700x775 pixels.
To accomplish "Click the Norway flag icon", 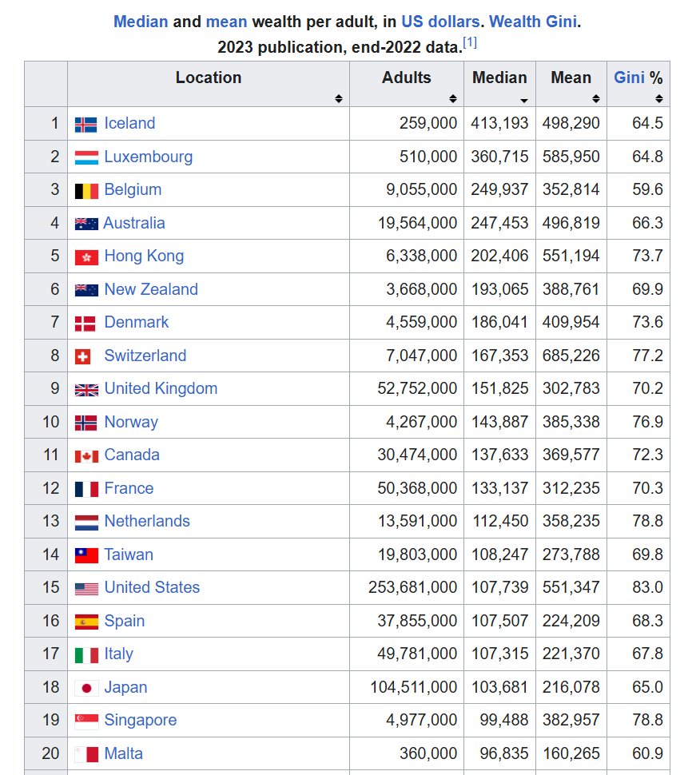I will pos(86,423).
